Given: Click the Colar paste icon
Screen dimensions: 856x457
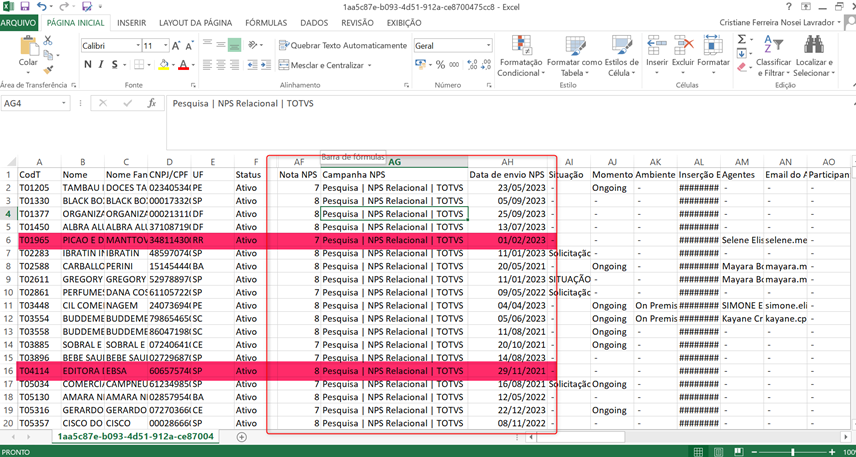Looking at the screenshot, I should [28, 45].
